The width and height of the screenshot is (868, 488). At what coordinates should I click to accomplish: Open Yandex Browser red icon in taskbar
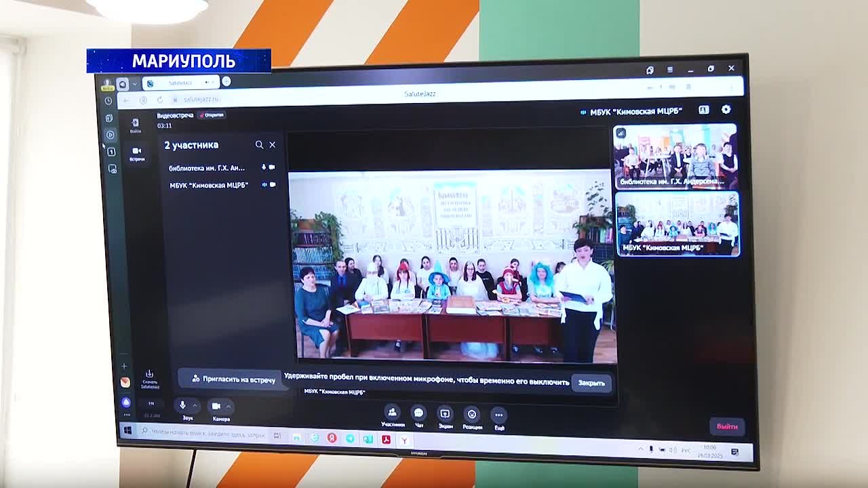pyautogui.click(x=332, y=439)
